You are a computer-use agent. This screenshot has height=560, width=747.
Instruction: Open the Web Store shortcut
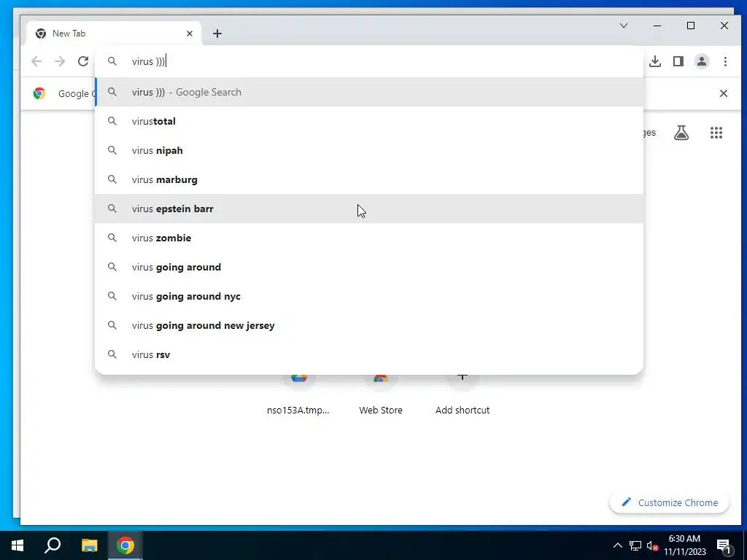tap(381, 395)
